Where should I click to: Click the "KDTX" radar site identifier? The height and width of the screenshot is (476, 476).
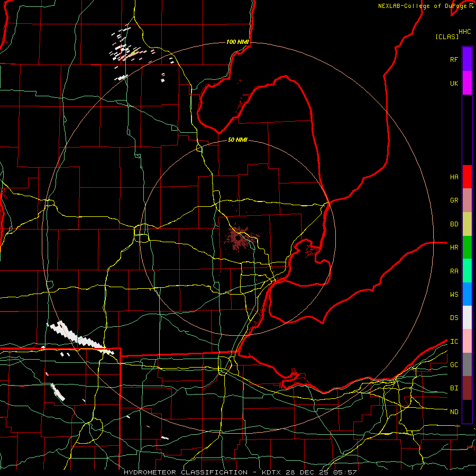tap(272, 472)
